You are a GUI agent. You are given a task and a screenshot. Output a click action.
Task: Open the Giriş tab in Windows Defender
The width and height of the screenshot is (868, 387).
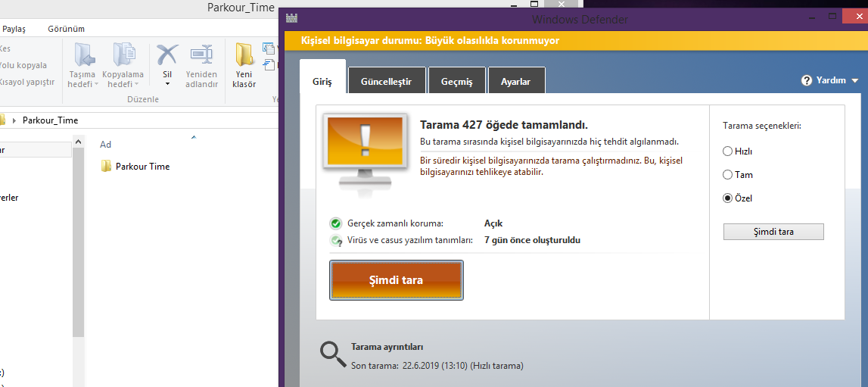[x=322, y=81]
